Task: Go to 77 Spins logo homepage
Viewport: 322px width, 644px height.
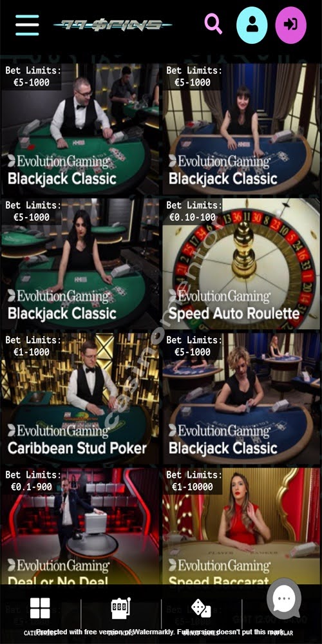Action: click(113, 25)
